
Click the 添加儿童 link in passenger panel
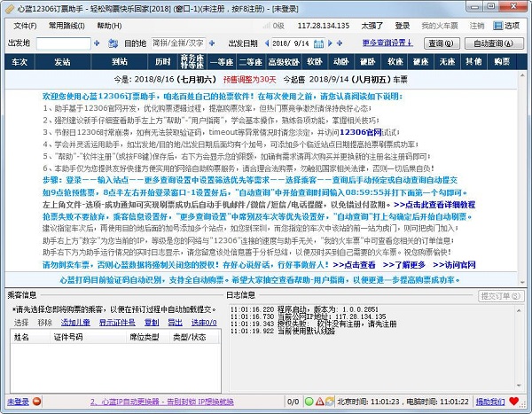pos(75,324)
